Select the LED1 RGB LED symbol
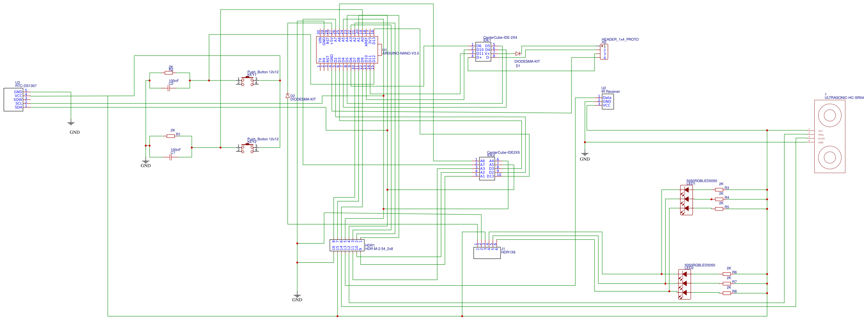The height and width of the screenshot is (321, 868). pyautogui.click(x=686, y=200)
